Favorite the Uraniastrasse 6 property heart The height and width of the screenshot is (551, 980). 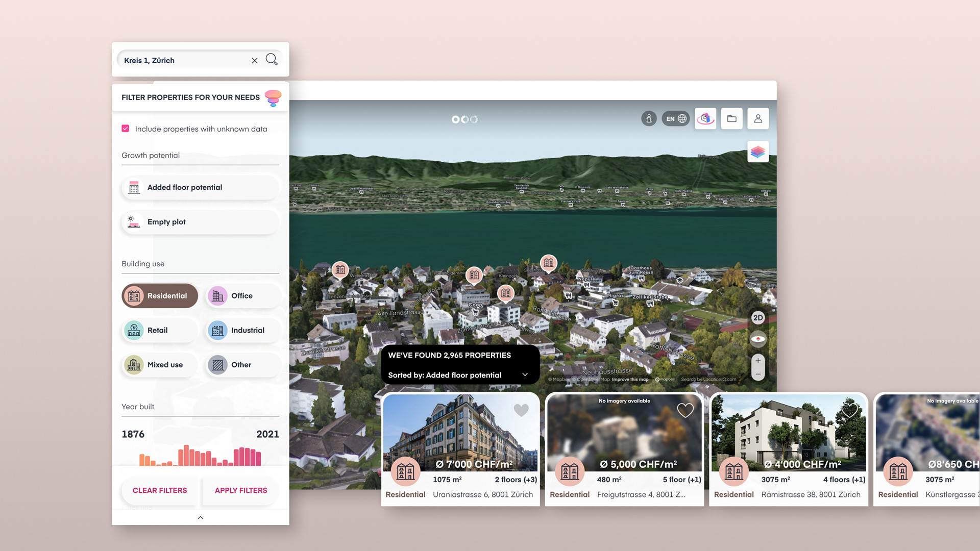pos(521,410)
